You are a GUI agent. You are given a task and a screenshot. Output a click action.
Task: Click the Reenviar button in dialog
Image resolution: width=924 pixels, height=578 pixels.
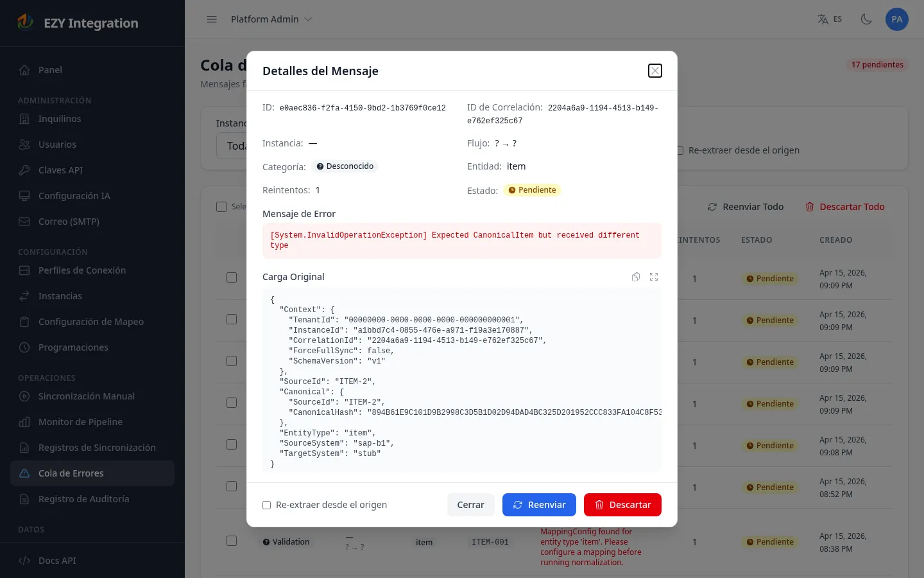pos(539,505)
